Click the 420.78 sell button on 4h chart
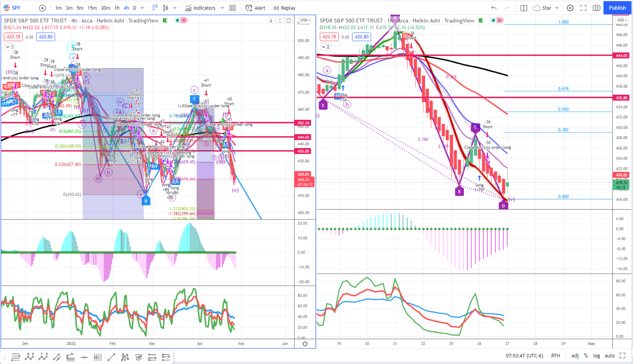 click(13, 37)
